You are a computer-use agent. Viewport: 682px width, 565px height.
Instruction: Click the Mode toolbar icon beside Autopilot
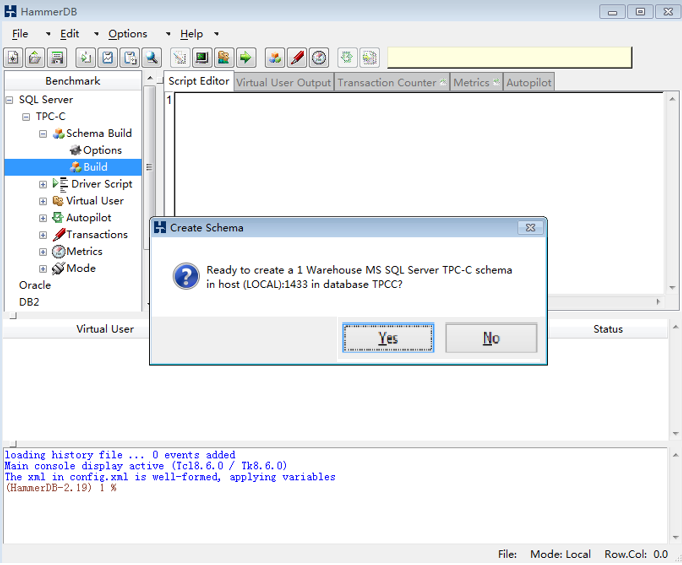point(369,57)
